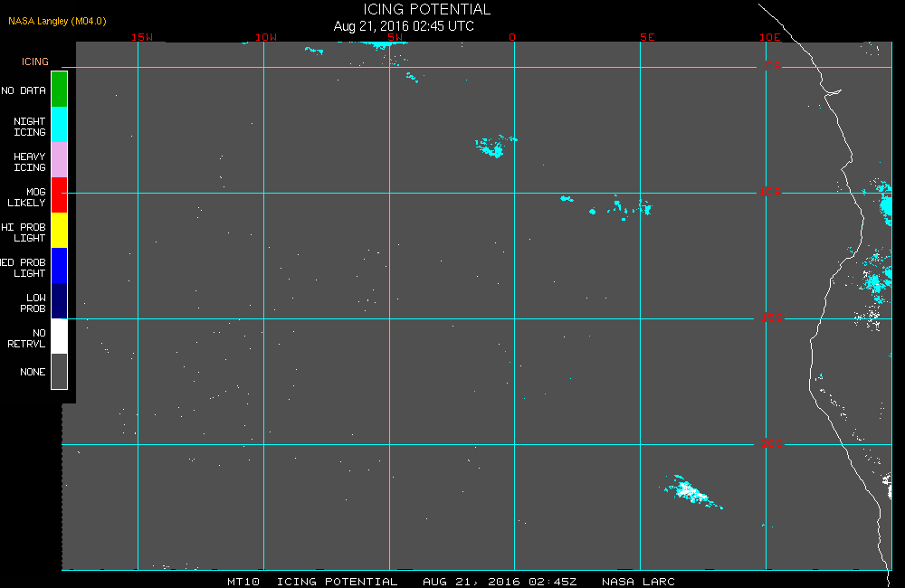The height and width of the screenshot is (588, 905).
Task: Click the 'NASA Langley (M04.0)' label
Action: (57, 21)
